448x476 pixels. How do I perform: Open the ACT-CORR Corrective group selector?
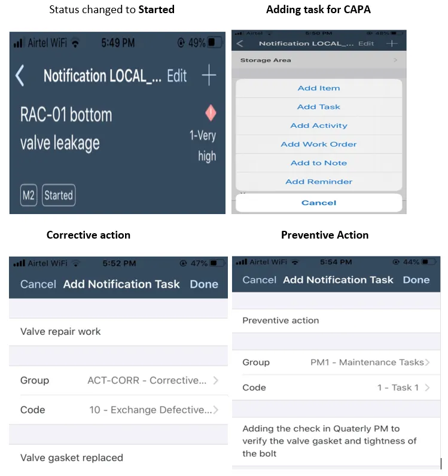tap(153, 380)
